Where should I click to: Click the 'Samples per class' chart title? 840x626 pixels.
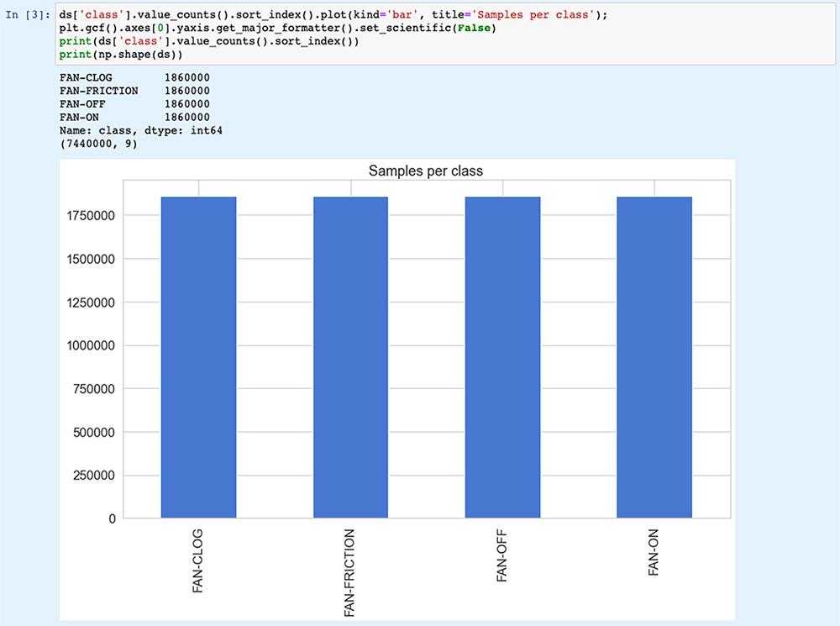click(x=426, y=171)
